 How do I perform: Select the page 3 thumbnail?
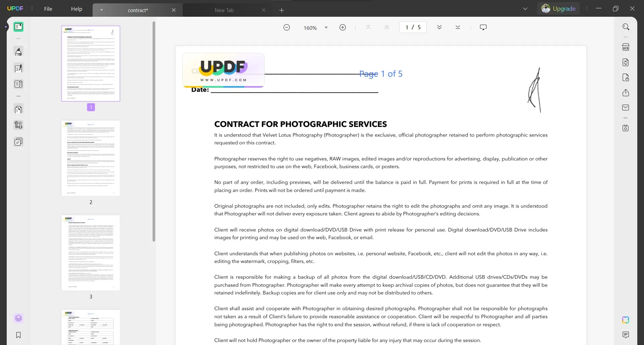[91, 253]
